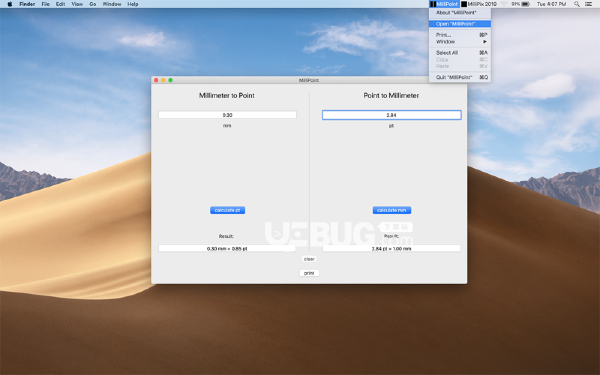Open the Spotlight search icon
This screenshot has height=375, width=600.
pos(577,4)
